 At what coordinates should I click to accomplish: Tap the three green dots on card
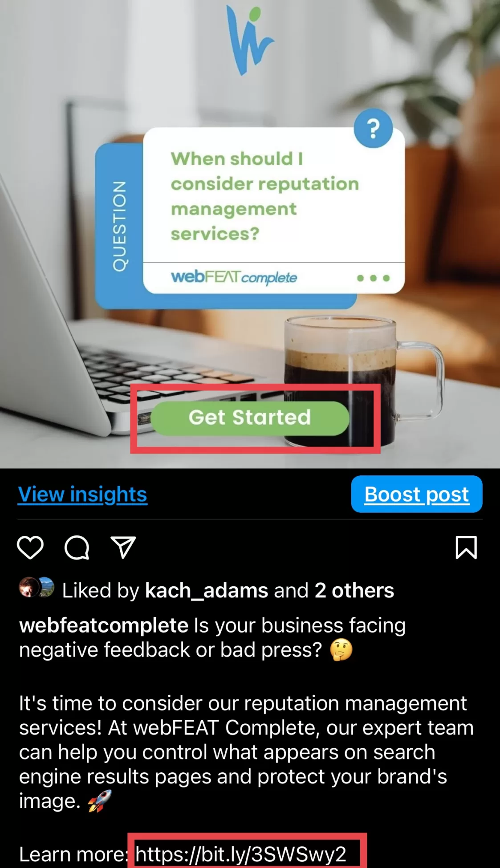(x=373, y=278)
